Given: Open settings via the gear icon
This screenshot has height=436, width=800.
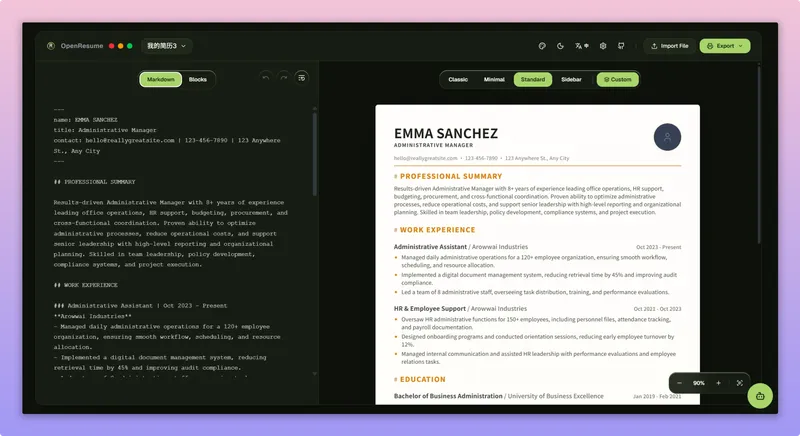Looking at the screenshot, I should pos(603,46).
